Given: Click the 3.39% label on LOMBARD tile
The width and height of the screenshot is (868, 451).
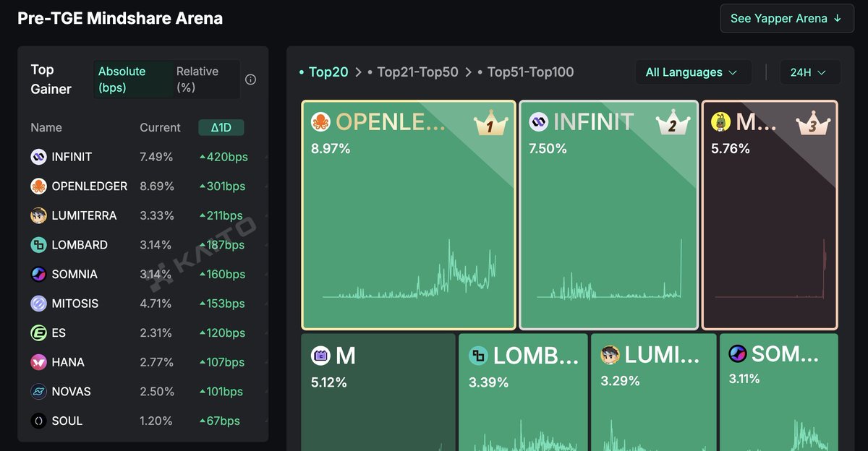Looking at the screenshot, I should (x=488, y=382).
